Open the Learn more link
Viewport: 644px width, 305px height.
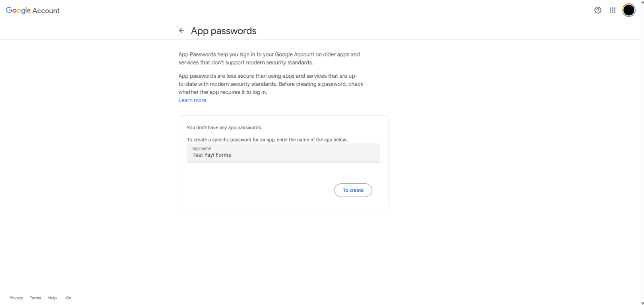(192, 100)
